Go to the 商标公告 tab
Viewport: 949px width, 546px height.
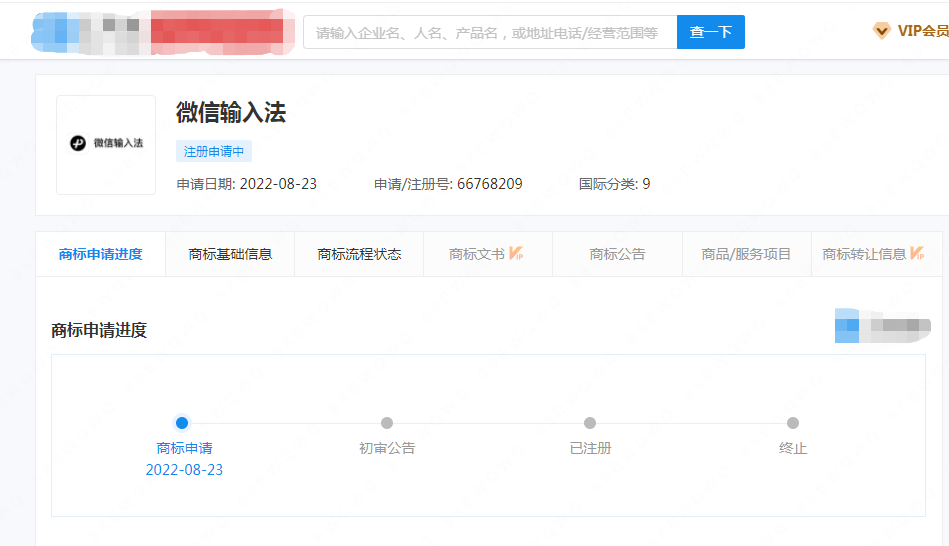617,254
